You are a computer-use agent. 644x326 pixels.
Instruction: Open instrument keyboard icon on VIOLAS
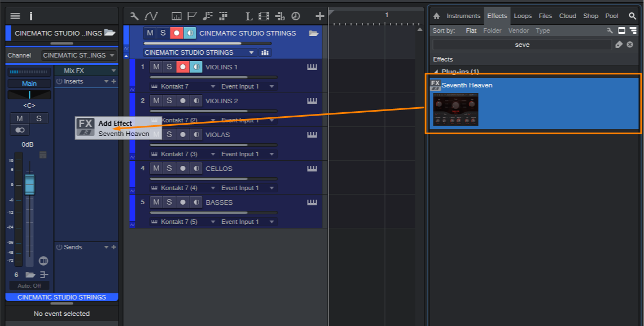(312, 135)
